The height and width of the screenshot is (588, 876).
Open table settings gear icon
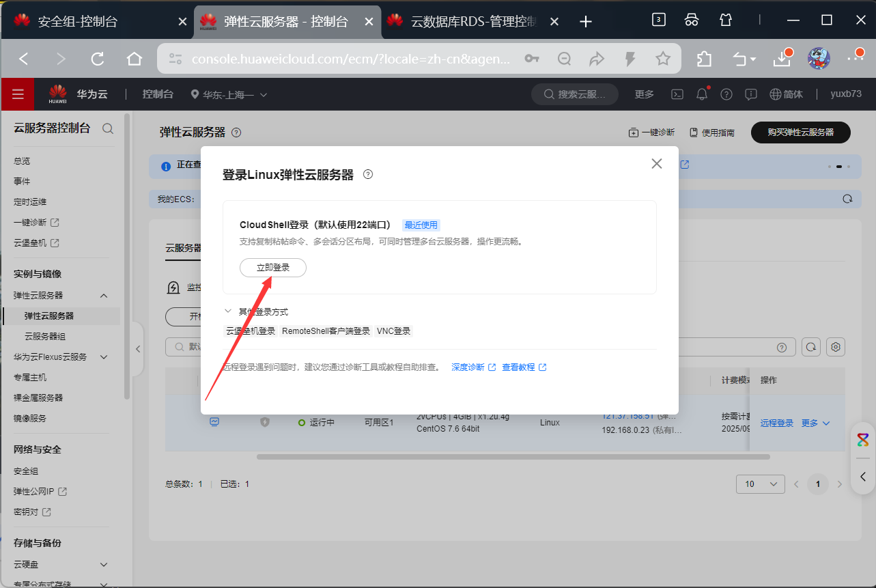836,347
